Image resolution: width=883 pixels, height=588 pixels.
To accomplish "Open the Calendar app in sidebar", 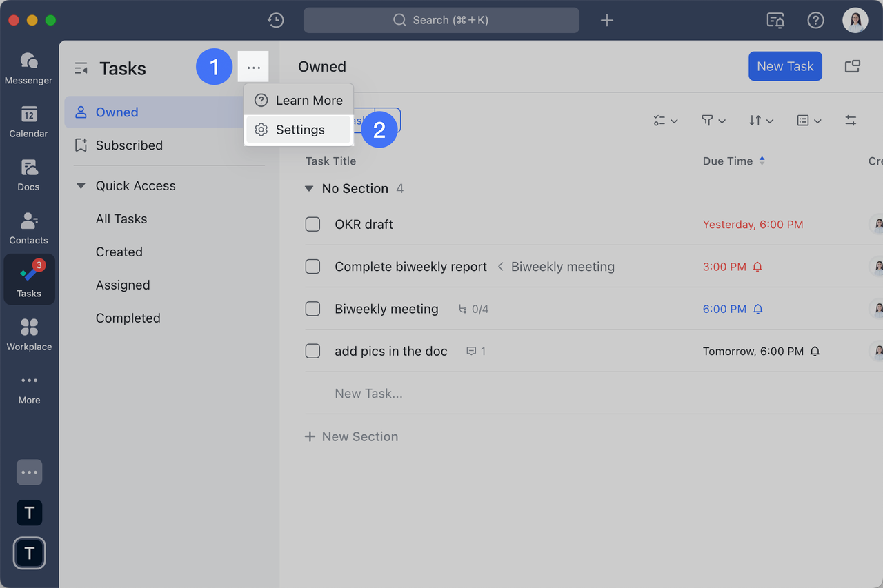I will pos(28,121).
